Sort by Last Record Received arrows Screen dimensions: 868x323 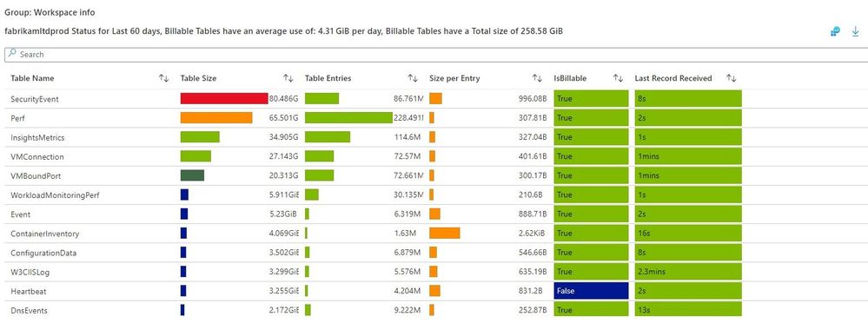pyautogui.click(x=732, y=78)
